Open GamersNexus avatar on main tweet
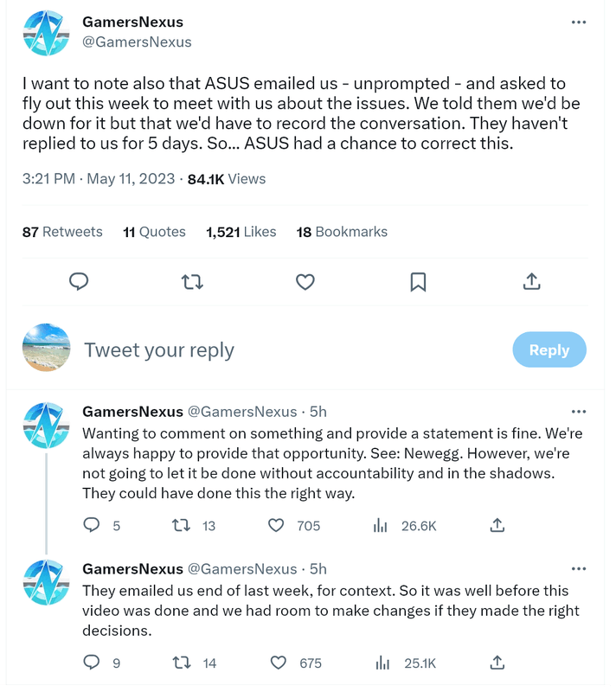This screenshot has width=616, height=692. [x=46, y=33]
